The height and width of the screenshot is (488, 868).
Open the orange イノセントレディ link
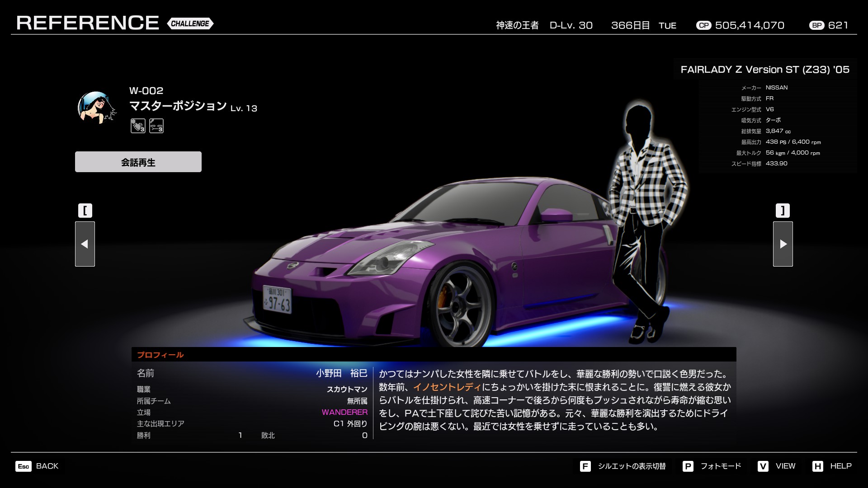(x=447, y=387)
